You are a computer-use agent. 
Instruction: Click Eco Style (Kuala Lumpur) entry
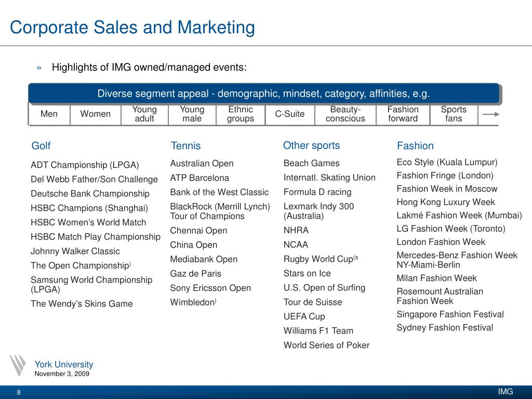[447, 163]
